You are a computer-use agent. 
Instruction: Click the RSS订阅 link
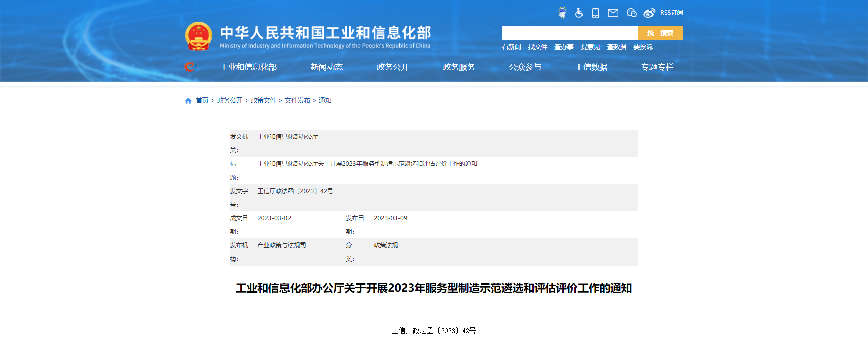click(x=671, y=13)
